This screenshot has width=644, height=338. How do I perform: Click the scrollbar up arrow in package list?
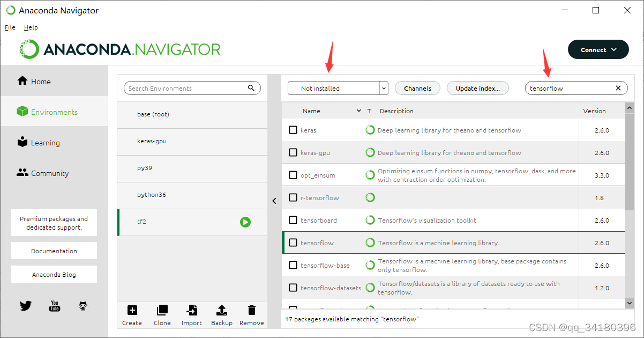click(630, 108)
